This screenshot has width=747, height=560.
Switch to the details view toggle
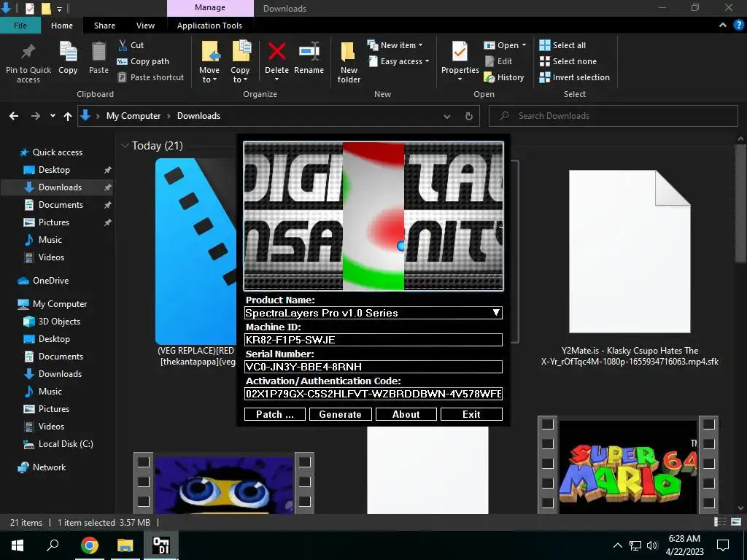click(719, 522)
